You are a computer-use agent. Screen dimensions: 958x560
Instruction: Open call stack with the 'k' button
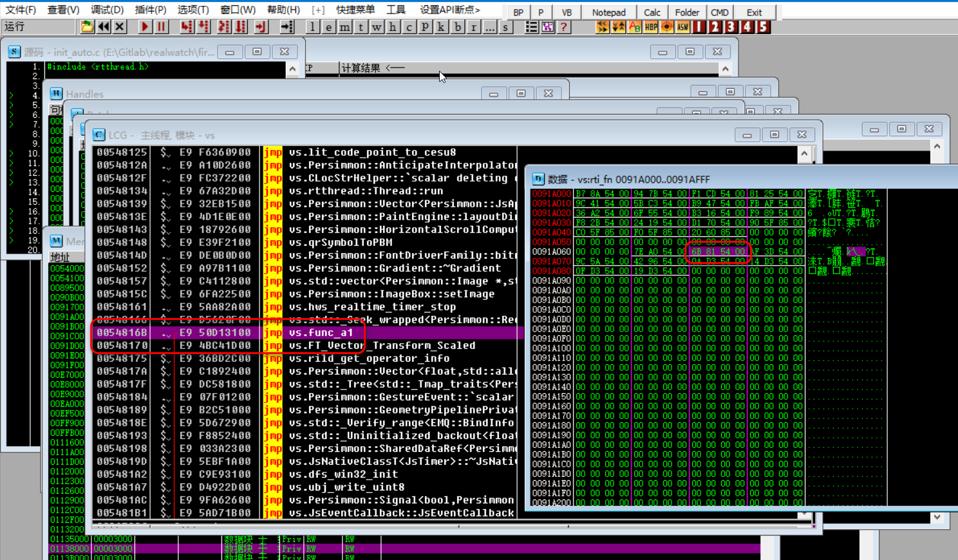[x=441, y=26]
